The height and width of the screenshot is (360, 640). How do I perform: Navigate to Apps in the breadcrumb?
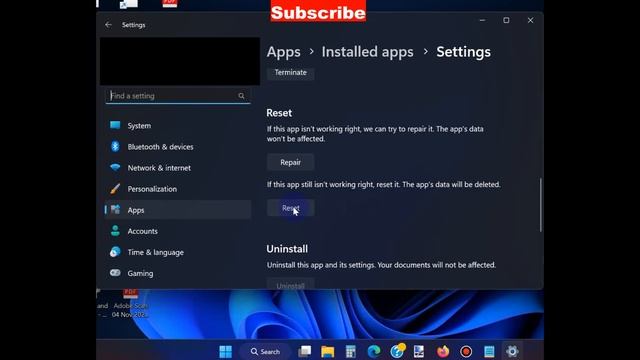coord(284,52)
